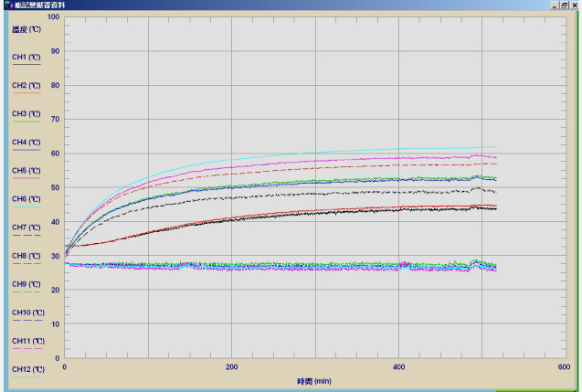Minimize the chart window
Viewport: 582px width, 392px height.
point(555,5)
